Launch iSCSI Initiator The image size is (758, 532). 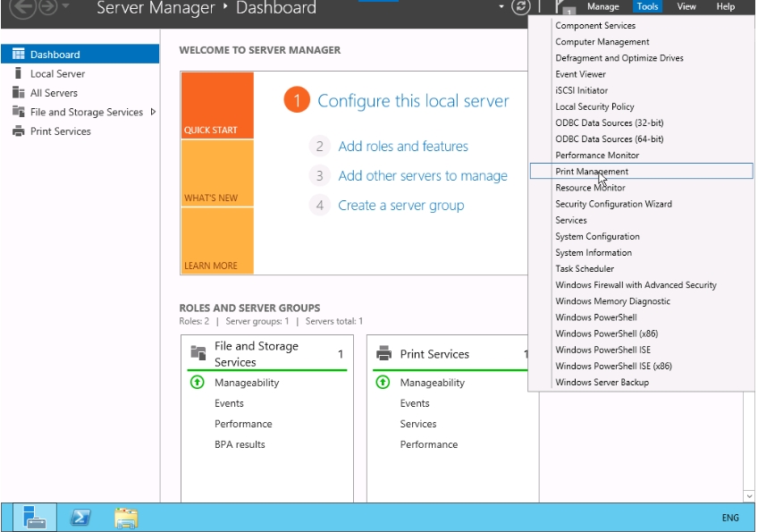(642, 90)
